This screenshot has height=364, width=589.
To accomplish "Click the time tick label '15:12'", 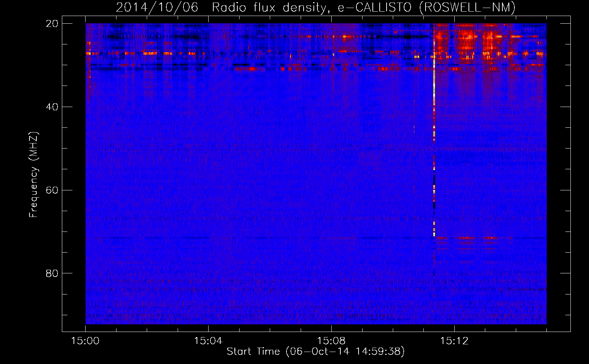I will click(x=454, y=341).
